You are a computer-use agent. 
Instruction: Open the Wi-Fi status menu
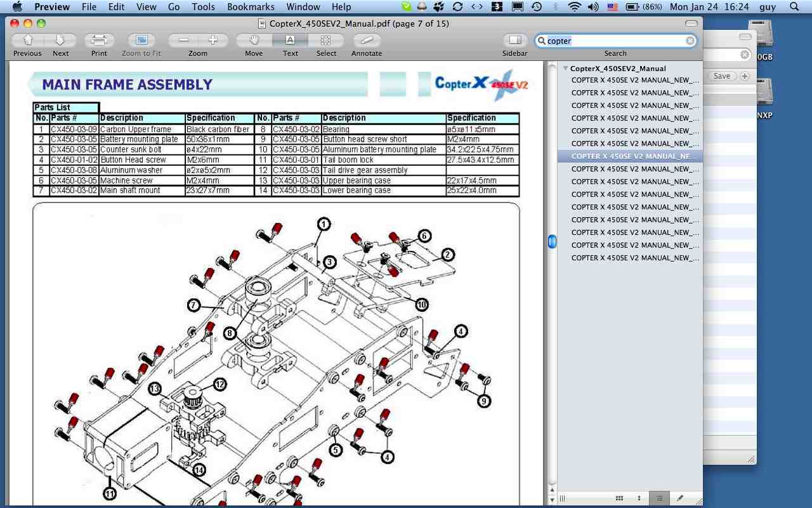click(575, 7)
